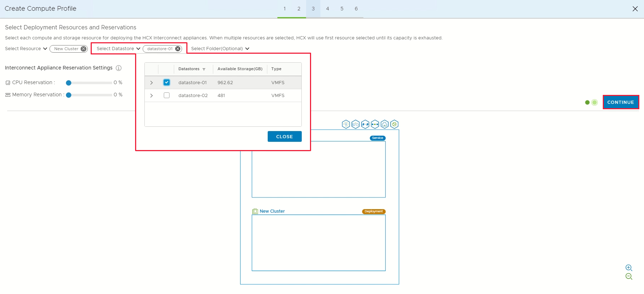The image size is (644, 294).
Task: Go to wizard step 1
Action: tap(285, 9)
